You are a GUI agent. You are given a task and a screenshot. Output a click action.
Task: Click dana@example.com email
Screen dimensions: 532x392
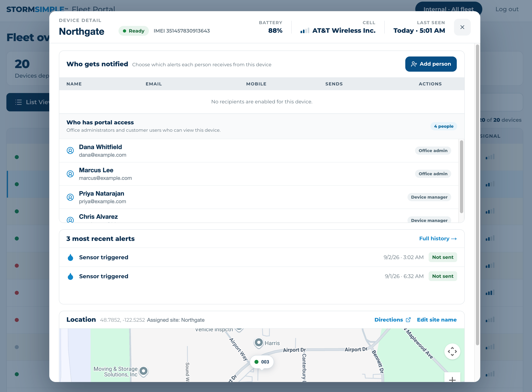[x=102, y=155]
